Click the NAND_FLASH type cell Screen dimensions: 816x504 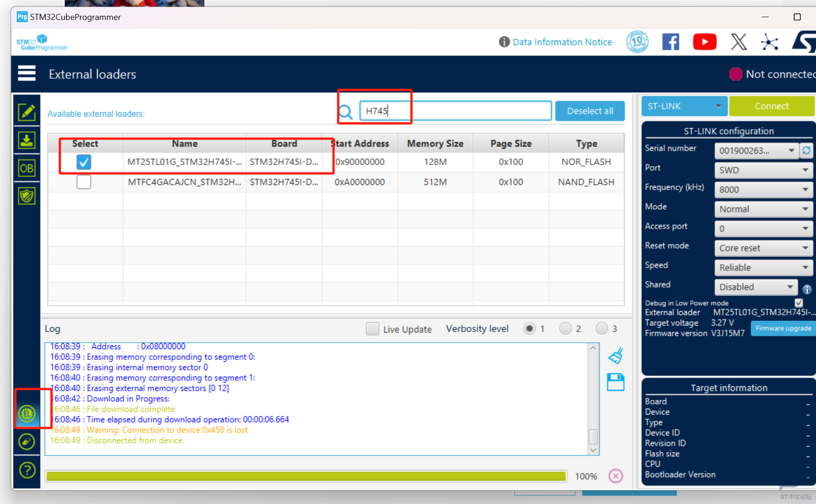coord(586,182)
